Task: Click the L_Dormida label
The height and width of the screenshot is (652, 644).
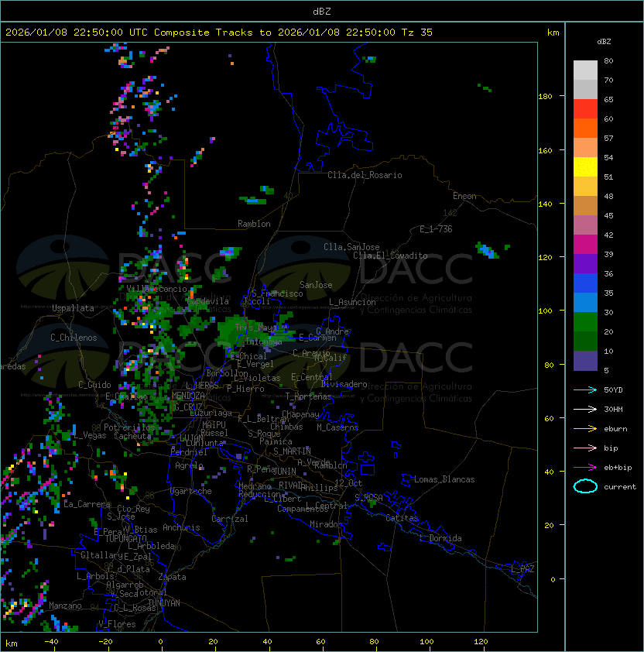Action: 440,538
